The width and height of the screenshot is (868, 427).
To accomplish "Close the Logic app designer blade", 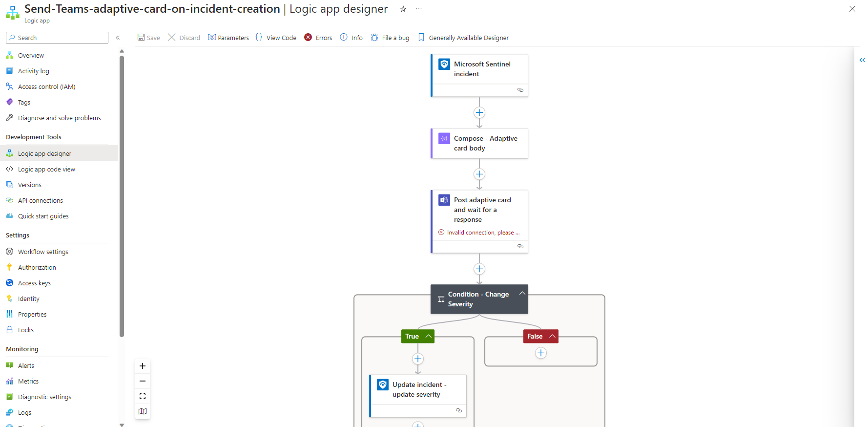I will tap(852, 9).
